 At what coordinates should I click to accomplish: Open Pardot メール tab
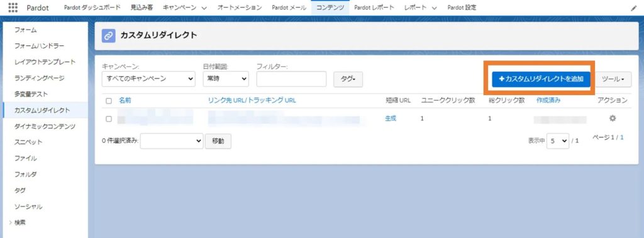tap(289, 8)
